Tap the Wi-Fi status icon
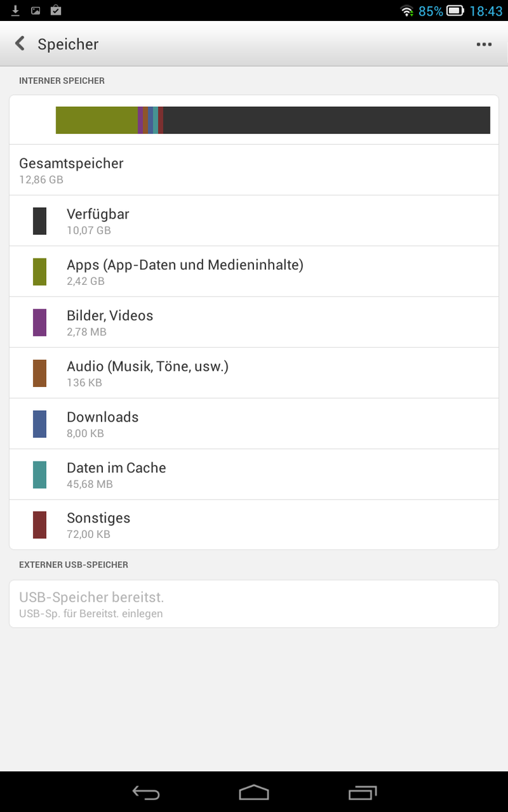This screenshot has height=812, width=508. [407, 11]
